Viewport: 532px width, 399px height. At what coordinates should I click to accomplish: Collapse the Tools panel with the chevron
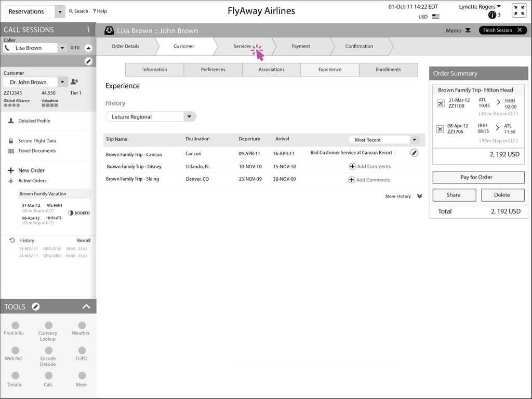pos(87,306)
